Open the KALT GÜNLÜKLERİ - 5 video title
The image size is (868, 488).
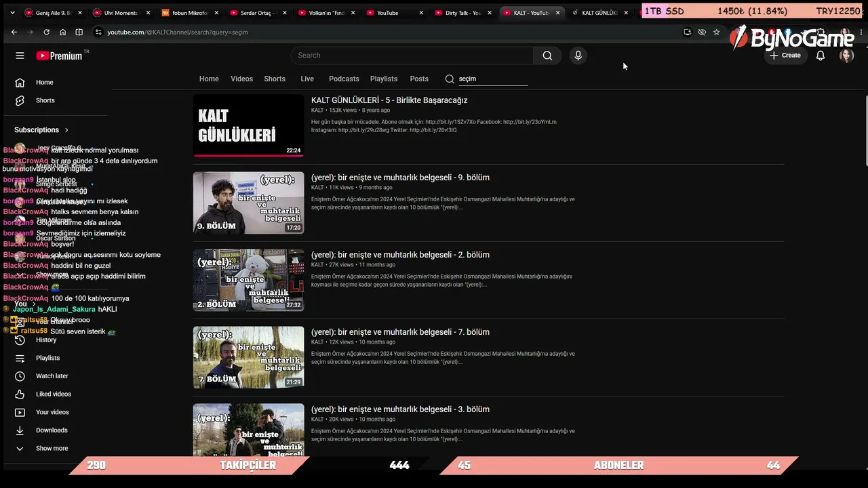coord(389,100)
